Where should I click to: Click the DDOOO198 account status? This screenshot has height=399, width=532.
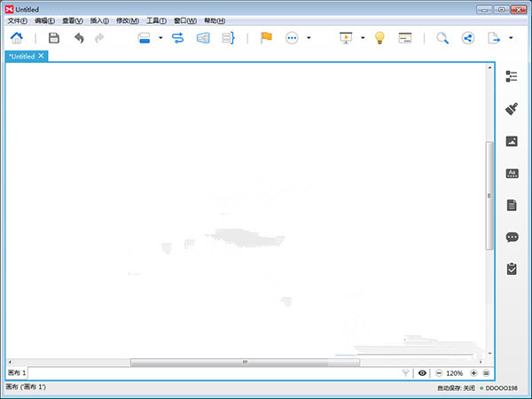pos(499,387)
